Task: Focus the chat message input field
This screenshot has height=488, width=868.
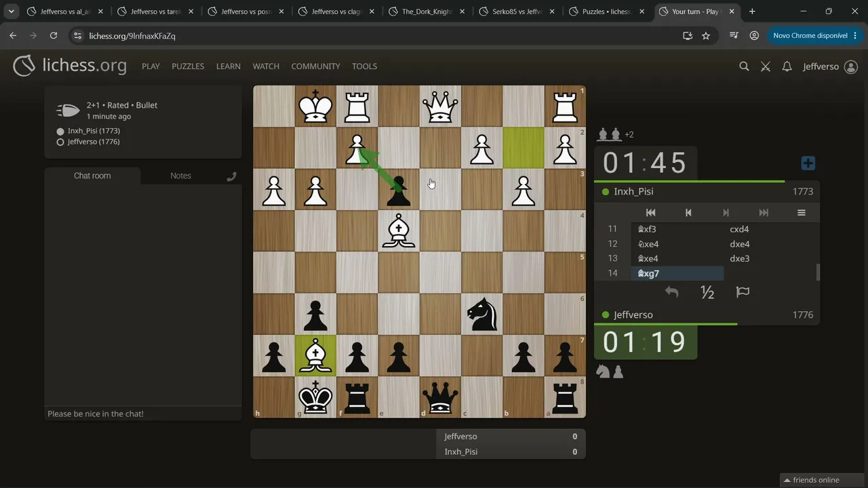Action: click(142, 413)
